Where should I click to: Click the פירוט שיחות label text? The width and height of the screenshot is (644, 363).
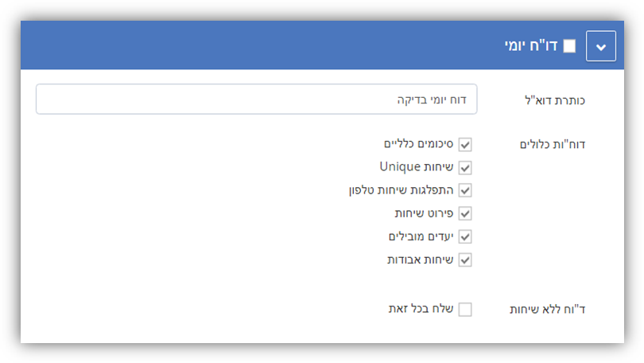424,213
